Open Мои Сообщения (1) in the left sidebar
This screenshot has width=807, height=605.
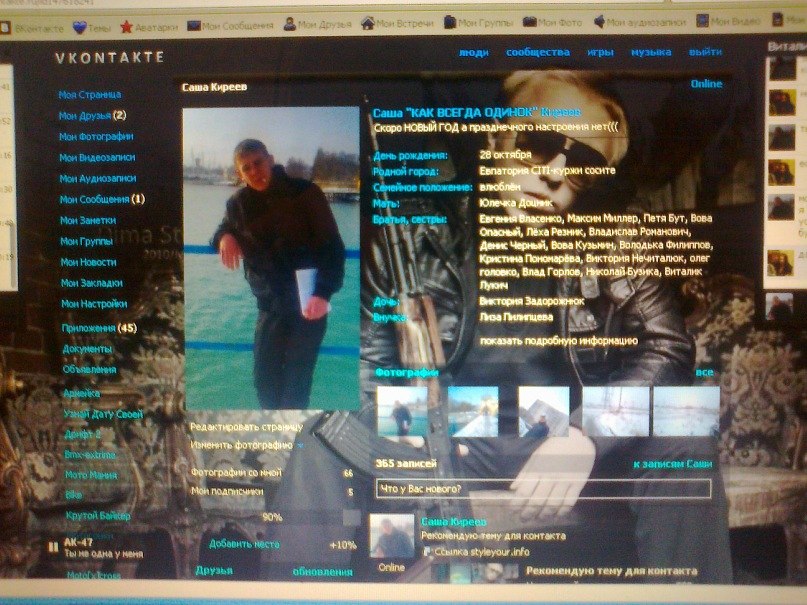[x=101, y=199]
